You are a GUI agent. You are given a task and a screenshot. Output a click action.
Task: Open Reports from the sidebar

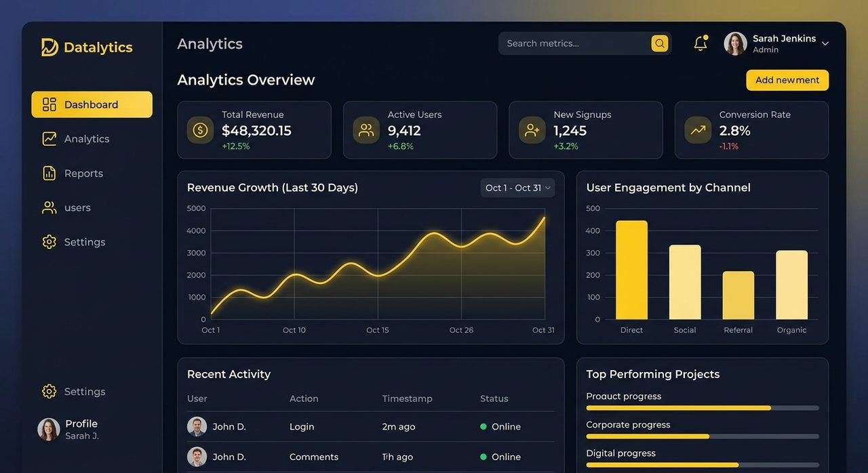point(92,173)
